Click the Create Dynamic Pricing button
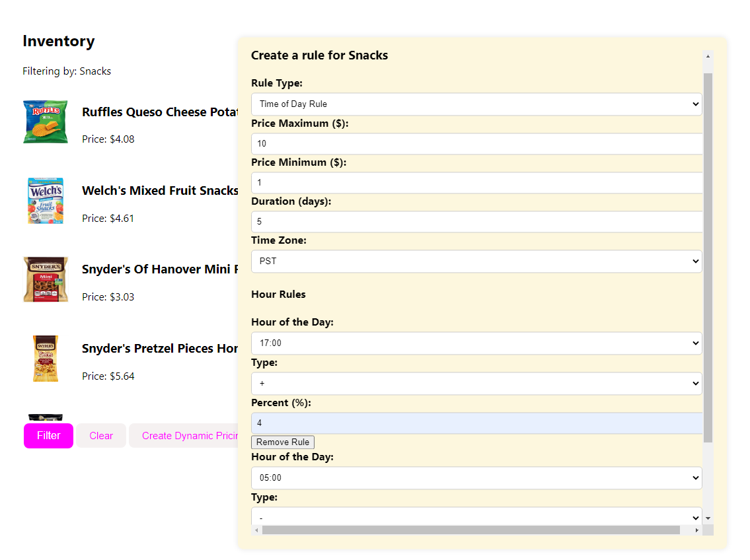 click(184, 436)
